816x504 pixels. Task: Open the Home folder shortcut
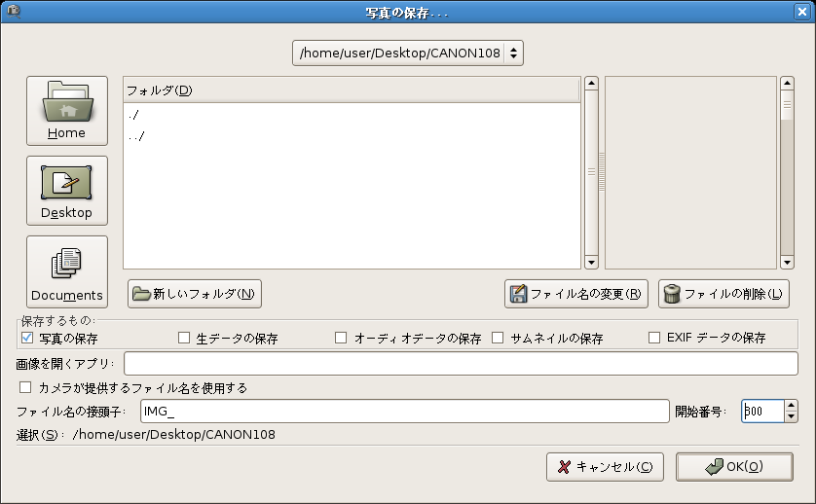pyautogui.click(x=67, y=111)
